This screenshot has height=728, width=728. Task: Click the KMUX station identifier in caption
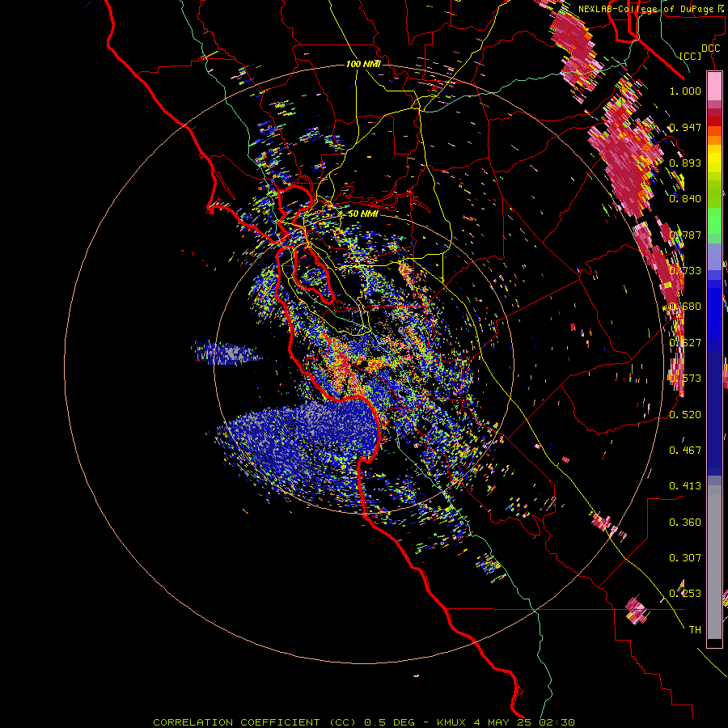coord(451,722)
